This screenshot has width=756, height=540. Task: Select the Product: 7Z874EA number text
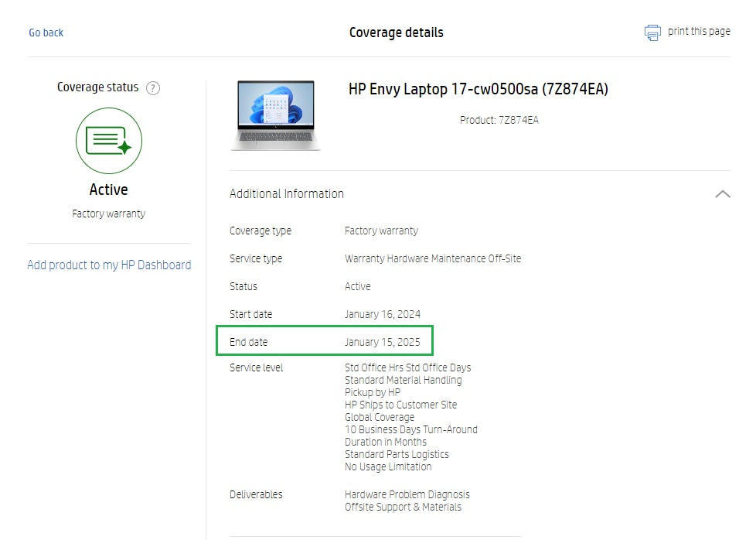[x=499, y=121]
